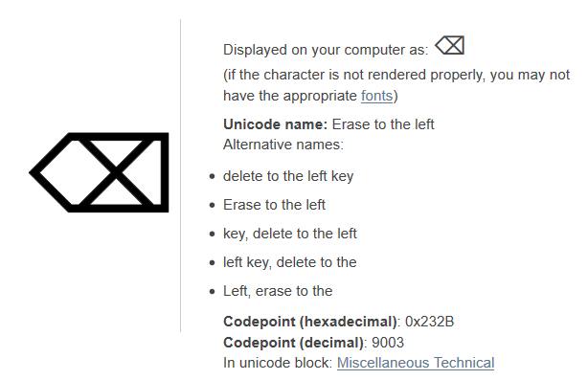The image size is (588, 380).
Task: Click the 'Codepoint (decimal)' label
Action: pos(293,343)
